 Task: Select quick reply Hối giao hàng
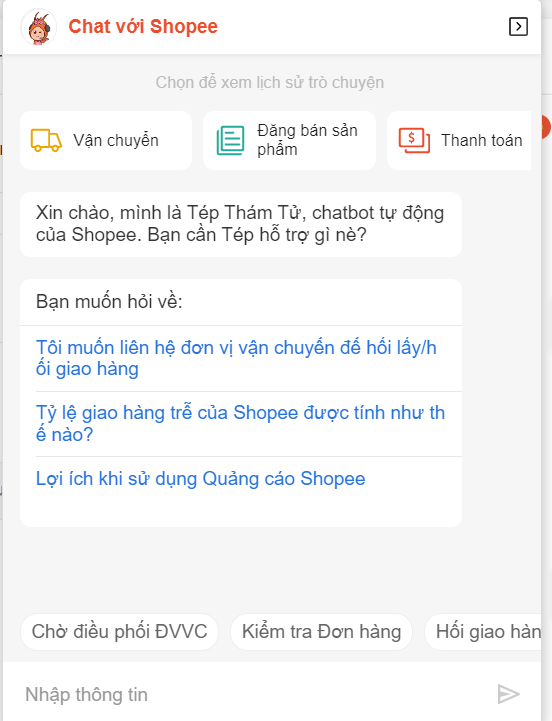(483, 632)
